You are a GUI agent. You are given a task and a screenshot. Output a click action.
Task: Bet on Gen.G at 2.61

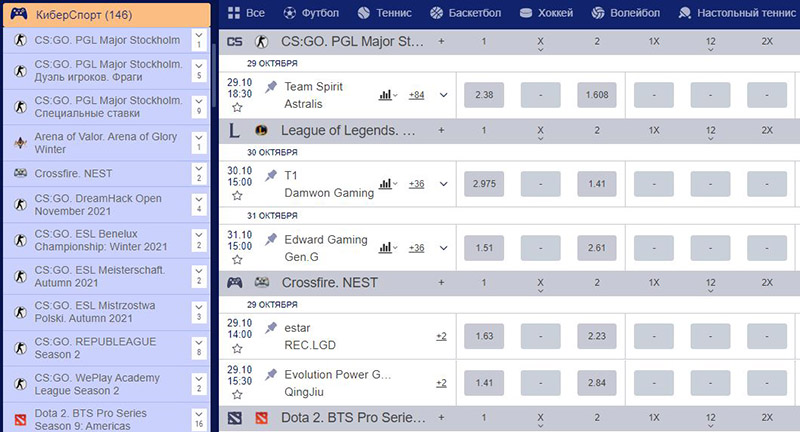click(597, 248)
